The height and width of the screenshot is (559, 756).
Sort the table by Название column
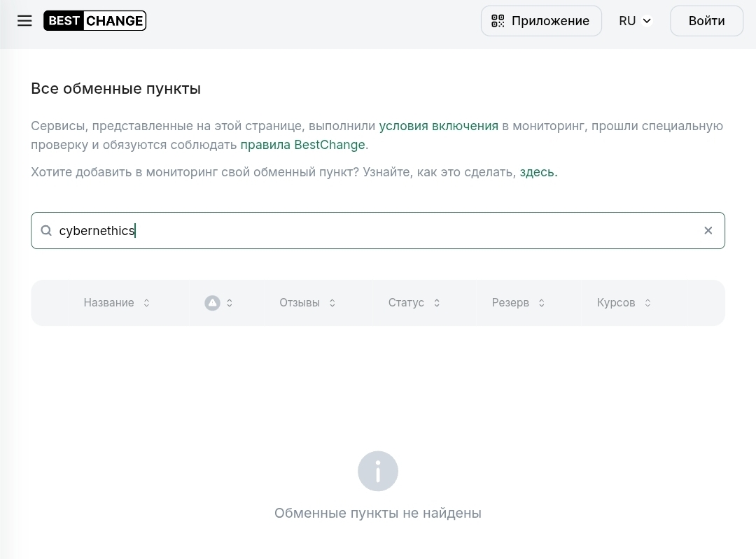click(x=116, y=303)
